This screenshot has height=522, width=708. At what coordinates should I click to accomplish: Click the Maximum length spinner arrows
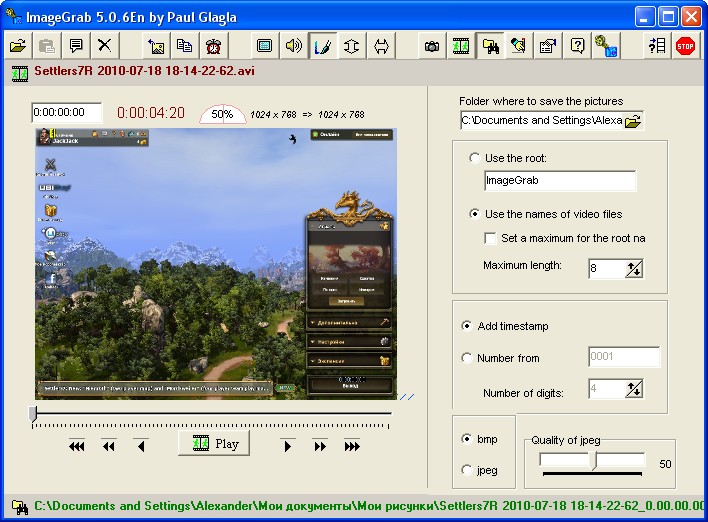(x=634, y=268)
